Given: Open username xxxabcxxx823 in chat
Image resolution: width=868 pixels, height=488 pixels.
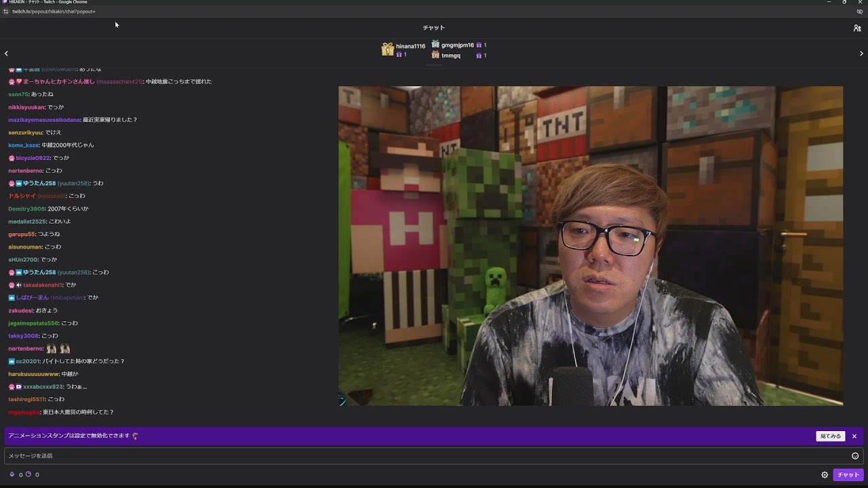Looking at the screenshot, I should 43,387.
